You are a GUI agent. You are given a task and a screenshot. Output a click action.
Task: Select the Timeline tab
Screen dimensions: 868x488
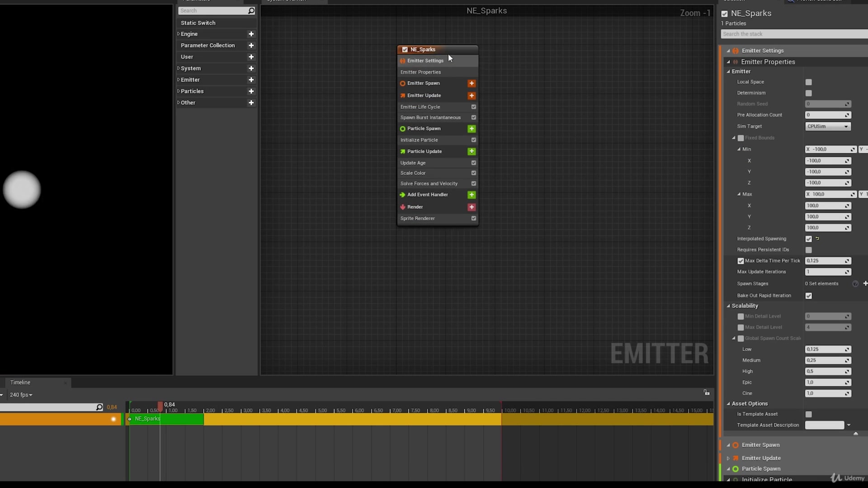[x=20, y=382]
